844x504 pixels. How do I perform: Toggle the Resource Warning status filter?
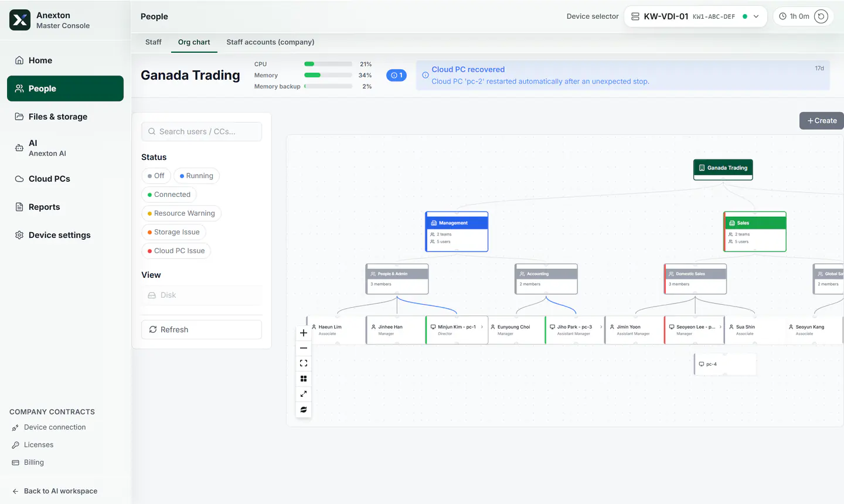coord(181,213)
